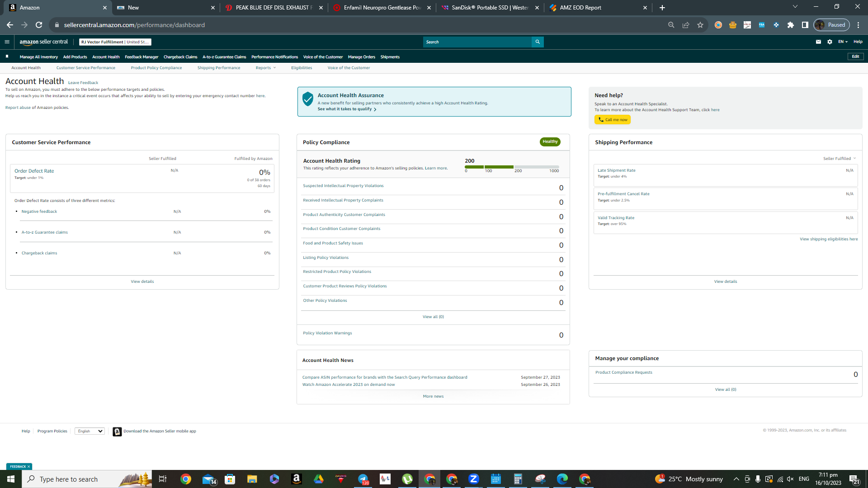Launch File Explorer from the taskbar
Viewport: 868px width, 488px height.
point(252,479)
